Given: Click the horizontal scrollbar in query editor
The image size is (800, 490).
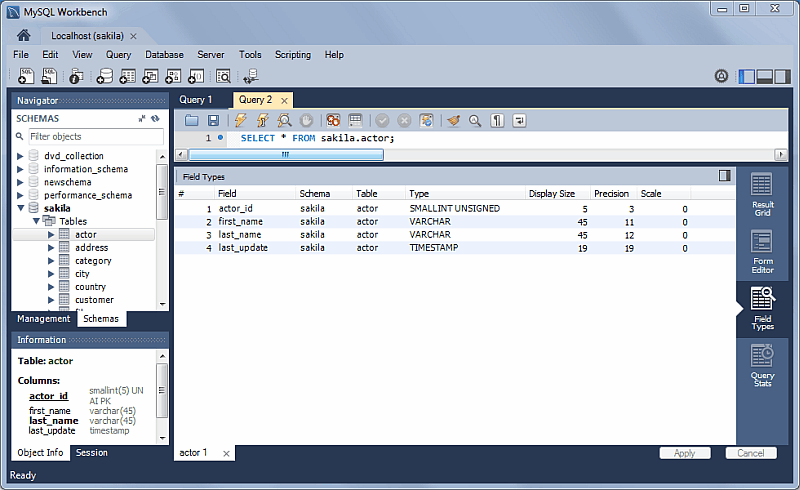Looking at the screenshot, I should tap(285, 155).
